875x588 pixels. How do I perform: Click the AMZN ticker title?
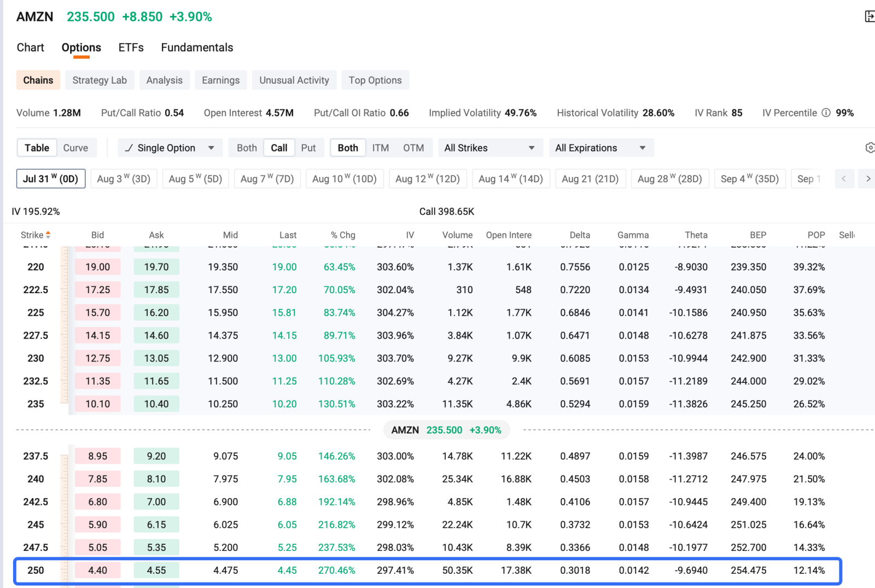(x=35, y=16)
